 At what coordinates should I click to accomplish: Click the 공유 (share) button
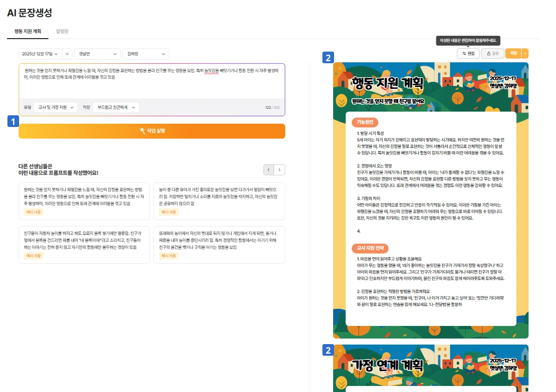pos(492,54)
